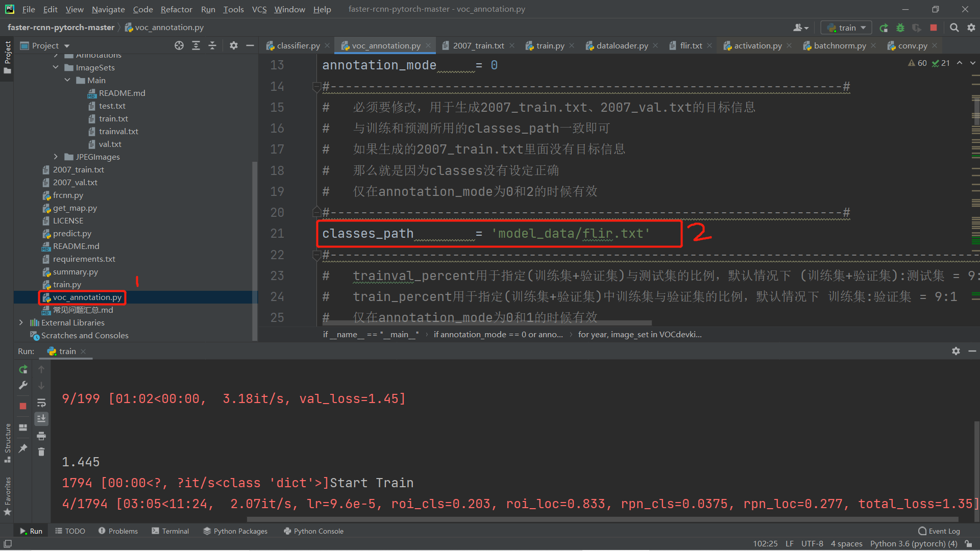Toggle soft-wrap in Run console
The width and height of the screenshot is (980, 551).
pyautogui.click(x=41, y=403)
